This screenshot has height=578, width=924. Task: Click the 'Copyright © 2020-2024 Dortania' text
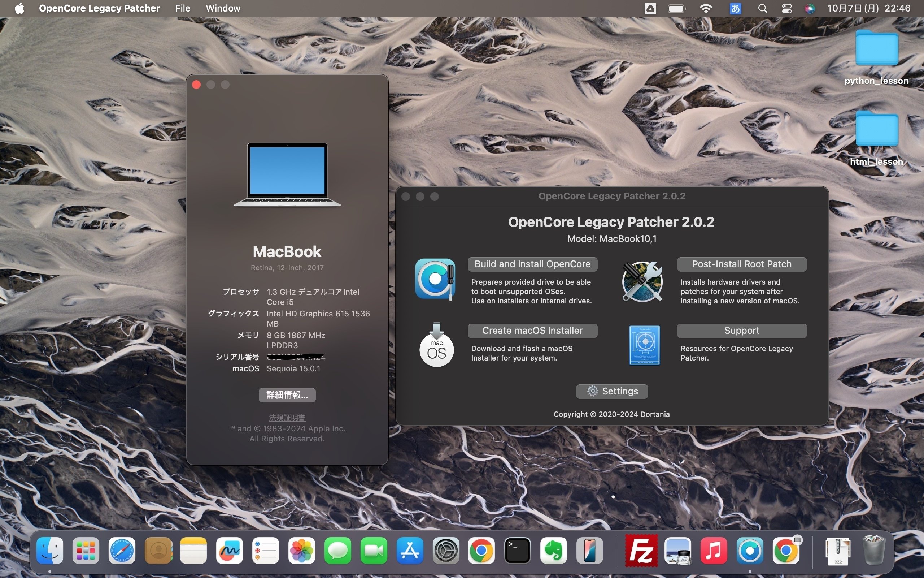click(x=612, y=414)
